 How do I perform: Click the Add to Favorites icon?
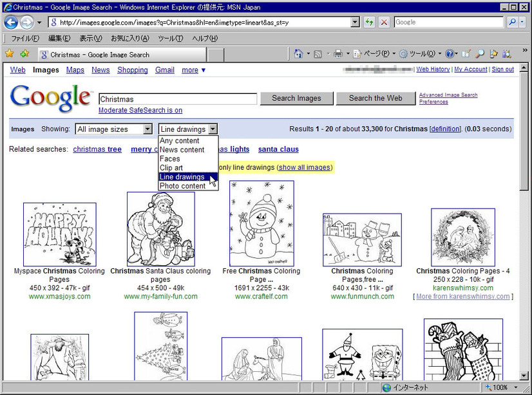[x=24, y=53]
